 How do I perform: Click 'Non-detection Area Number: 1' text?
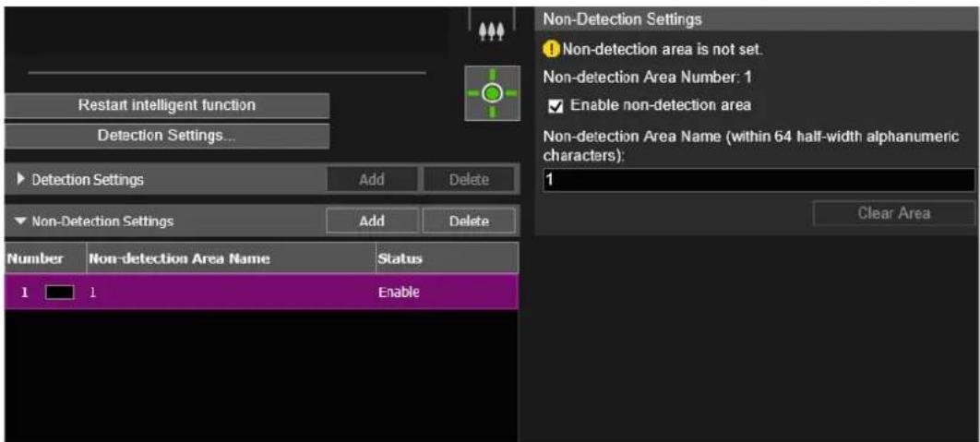pos(648,78)
